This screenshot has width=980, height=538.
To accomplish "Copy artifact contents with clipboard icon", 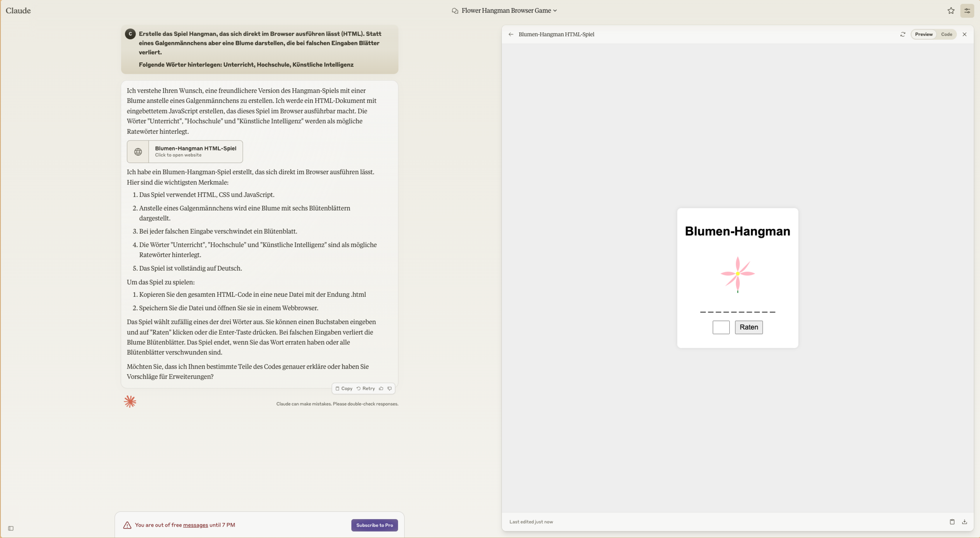I will pyautogui.click(x=952, y=522).
